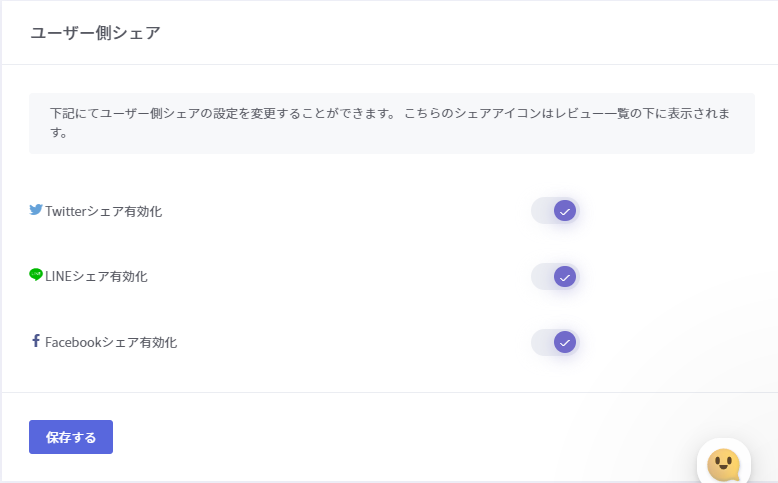Click the Facebookシェア有効化 label

tap(111, 342)
